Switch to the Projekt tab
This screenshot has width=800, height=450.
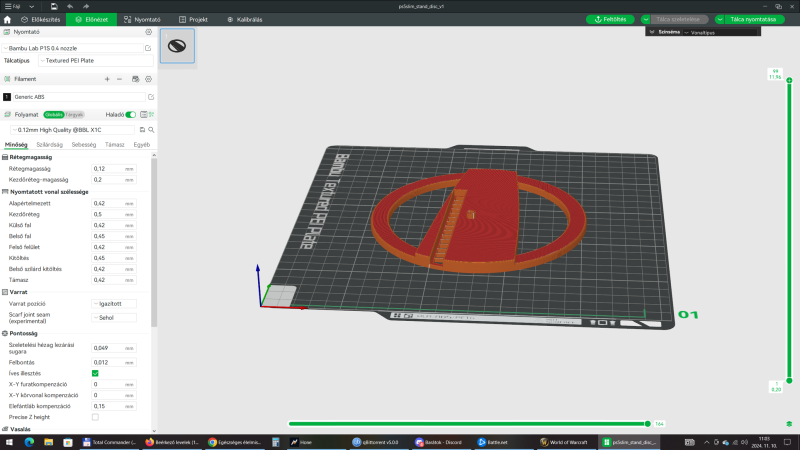pyautogui.click(x=193, y=19)
